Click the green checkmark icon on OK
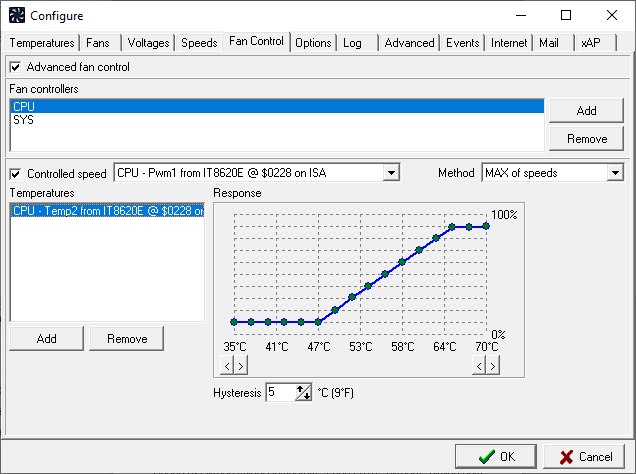The image size is (636, 474). click(x=486, y=457)
